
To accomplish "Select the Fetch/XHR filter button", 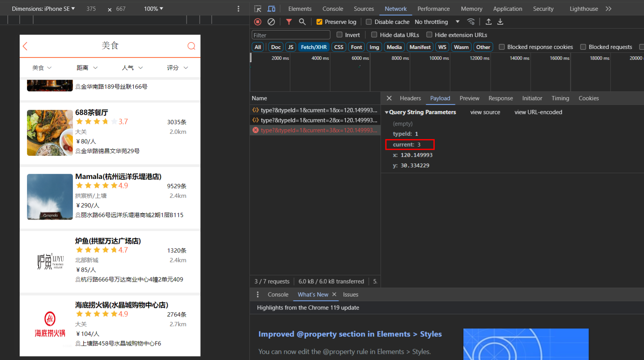I will [314, 47].
